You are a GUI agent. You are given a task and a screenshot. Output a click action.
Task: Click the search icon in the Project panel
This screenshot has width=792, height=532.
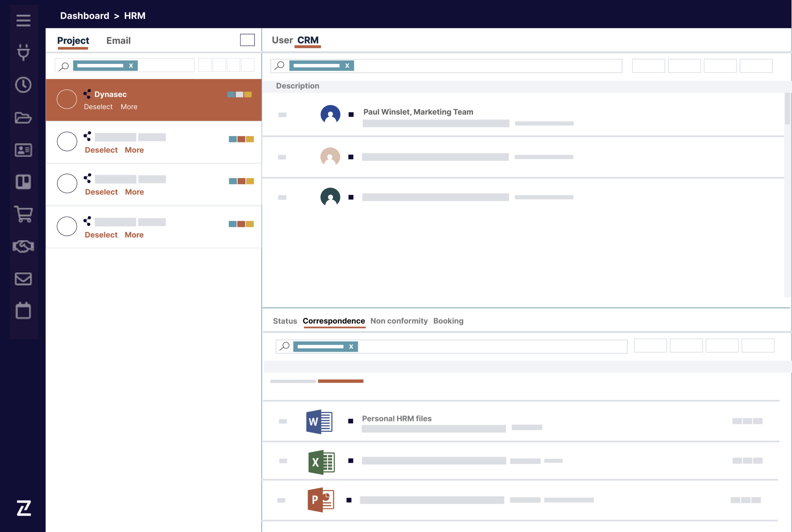pyautogui.click(x=64, y=66)
